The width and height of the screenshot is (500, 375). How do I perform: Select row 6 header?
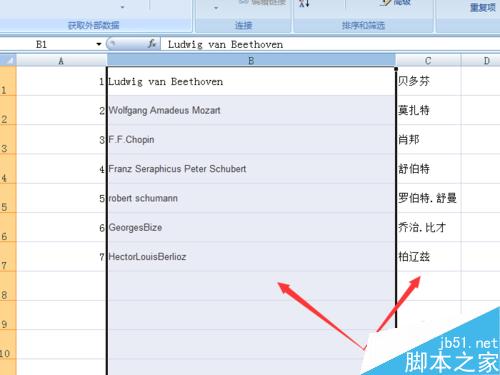coord(8,227)
